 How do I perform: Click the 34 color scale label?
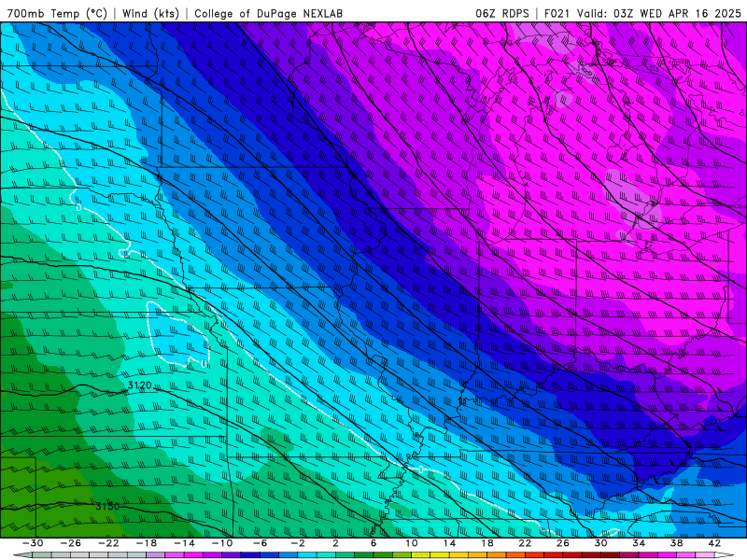pyautogui.click(x=639, y=543)
